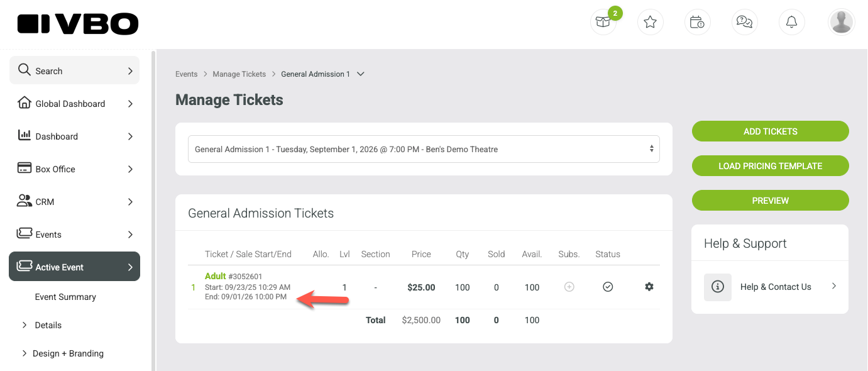The image size is (868, 371).
Task: Toggle the Adult ticket status checkmark
Action: pyautogui.click(x=608, y=287)
